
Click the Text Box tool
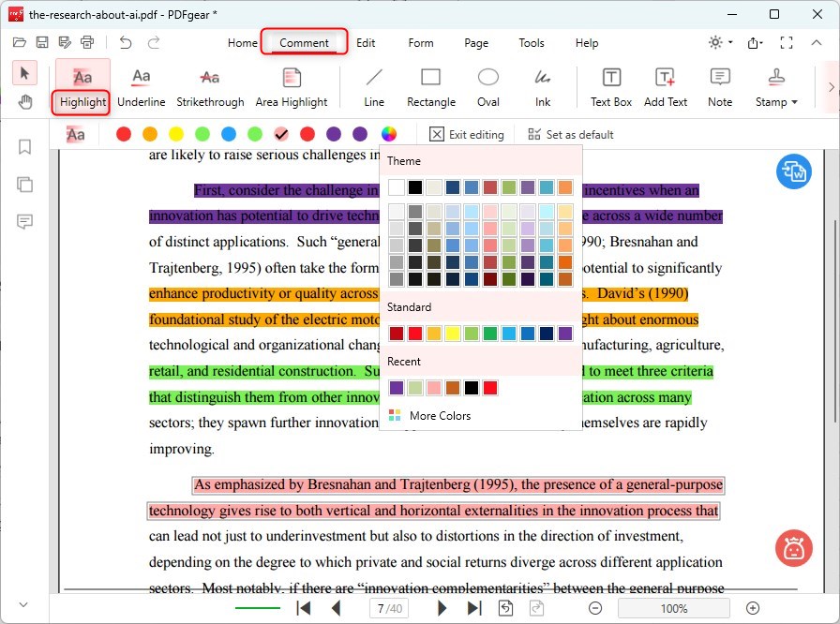[611, 87]
